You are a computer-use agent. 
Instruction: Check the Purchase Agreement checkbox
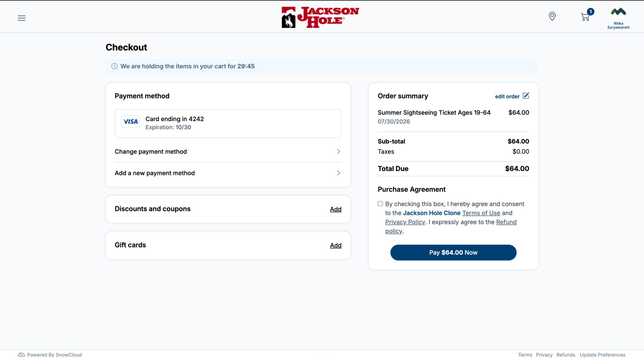pyautogui.click(x=380, y=204)
